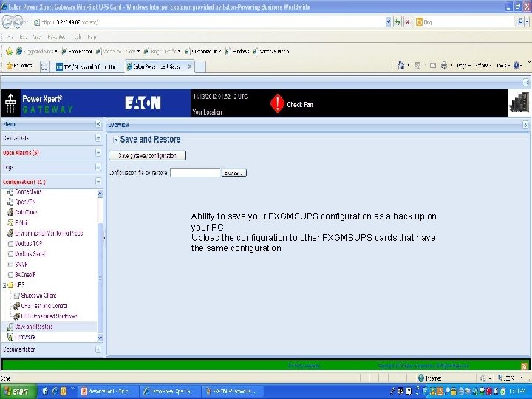Click the browser Back arrow button
Image resolution: width=532 pixels, height=399 pixels.
pos(7,22)
